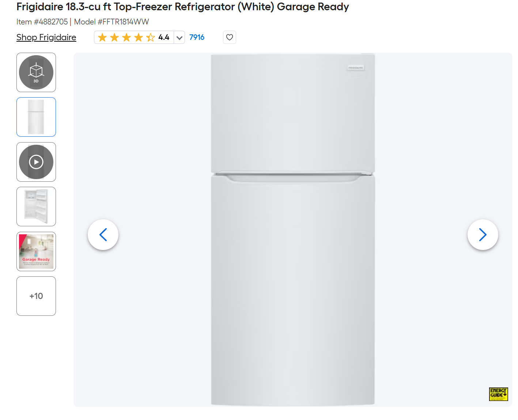Viewport: 518px width, 420px height.
Task: Click the 4.4 star rating
Action: click(x=164, y=37)
